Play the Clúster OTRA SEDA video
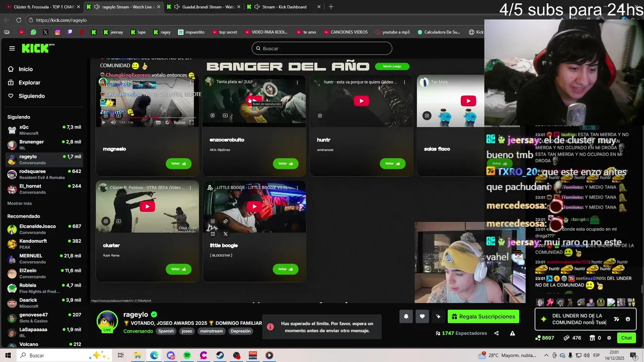This screenshot has height=362, width=644. 147,207
